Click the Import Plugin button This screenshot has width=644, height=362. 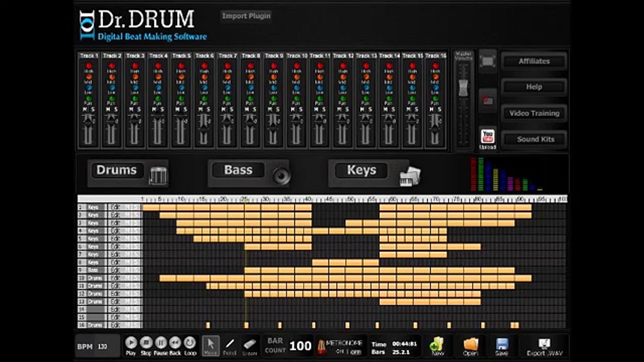point(247,16)
